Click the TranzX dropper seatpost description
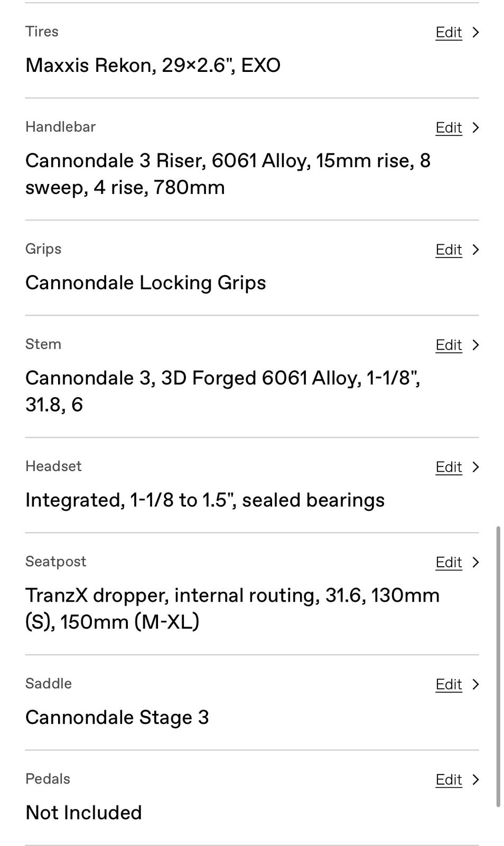This screenshot has height=846, width=504. [x=232, y=609]
